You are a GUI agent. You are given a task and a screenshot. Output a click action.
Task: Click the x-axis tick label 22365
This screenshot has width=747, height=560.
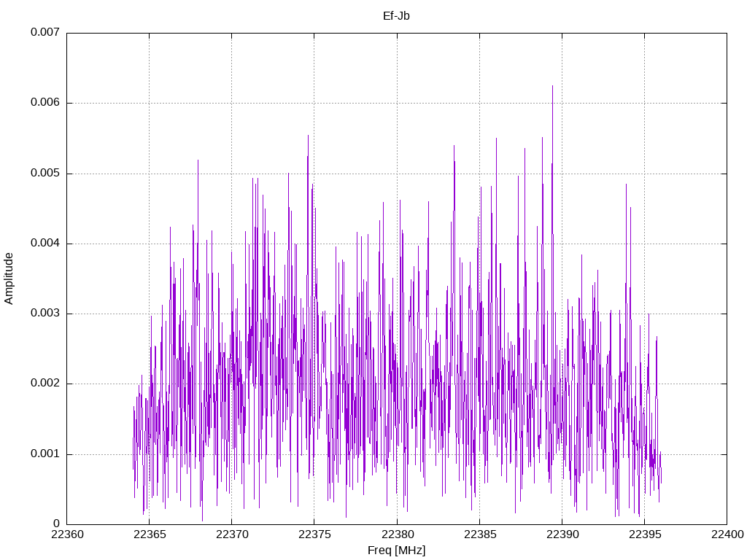click(x=149, y=534)
